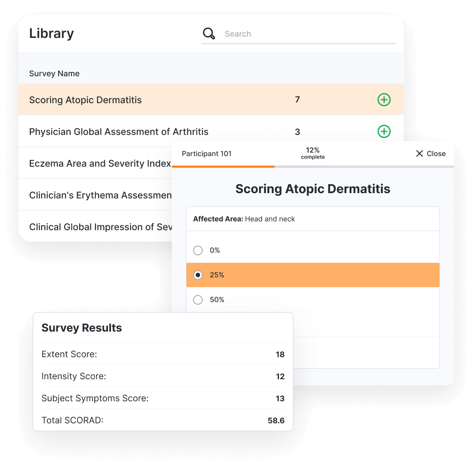
Task: Click the Subject Symptoms Score row
Action: (163, 398)
